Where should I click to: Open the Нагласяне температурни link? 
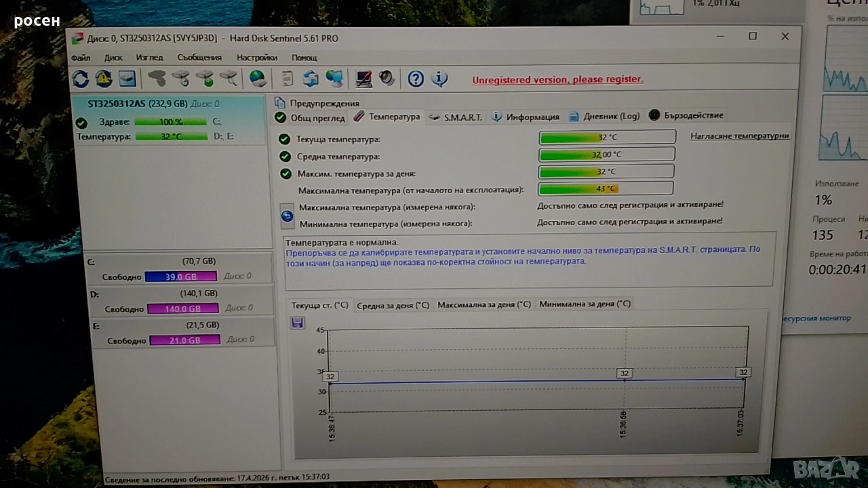739,136
